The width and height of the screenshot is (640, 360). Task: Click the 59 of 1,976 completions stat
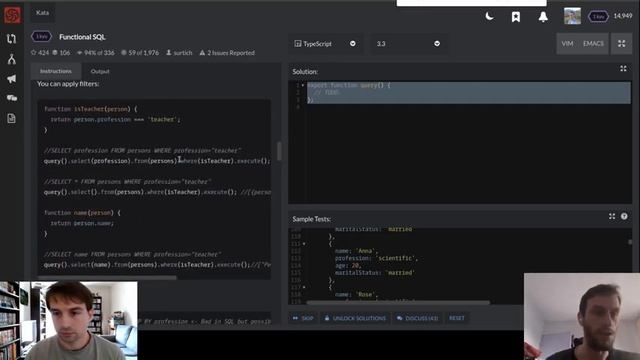click(x=140, y=53)
